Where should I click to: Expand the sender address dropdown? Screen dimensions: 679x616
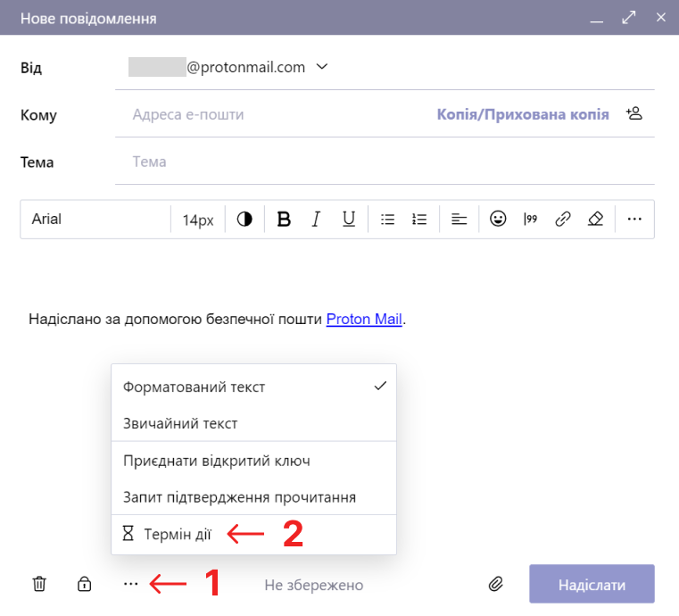point(322,67)
